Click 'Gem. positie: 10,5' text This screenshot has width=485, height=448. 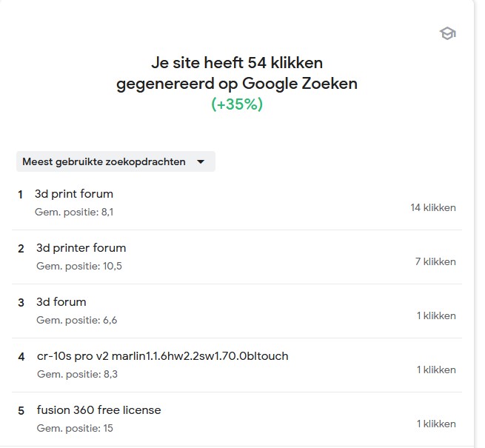(78, 267)
